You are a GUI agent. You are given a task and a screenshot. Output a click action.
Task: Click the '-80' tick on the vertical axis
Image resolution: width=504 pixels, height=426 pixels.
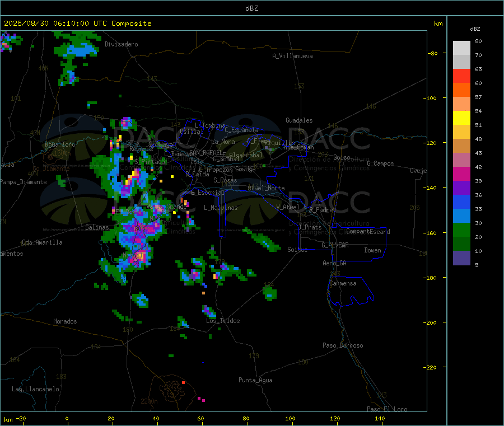[x=433, y=53]
